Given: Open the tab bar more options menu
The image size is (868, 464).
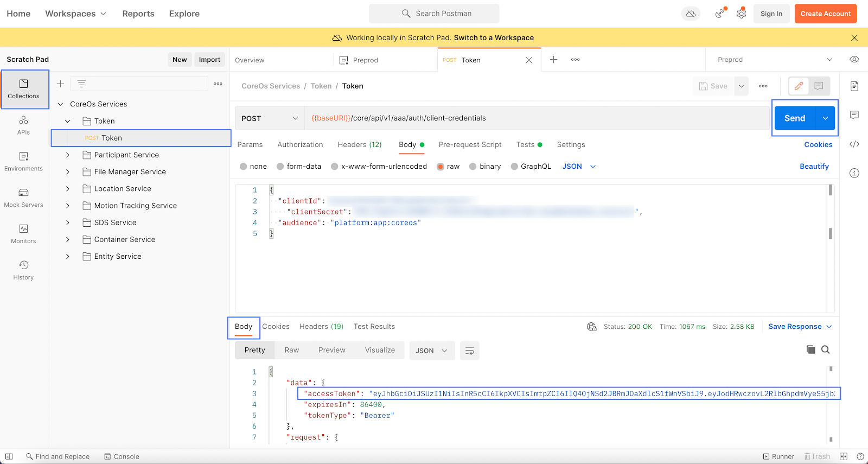Looking at the screenshot, I should click(576, 60).
